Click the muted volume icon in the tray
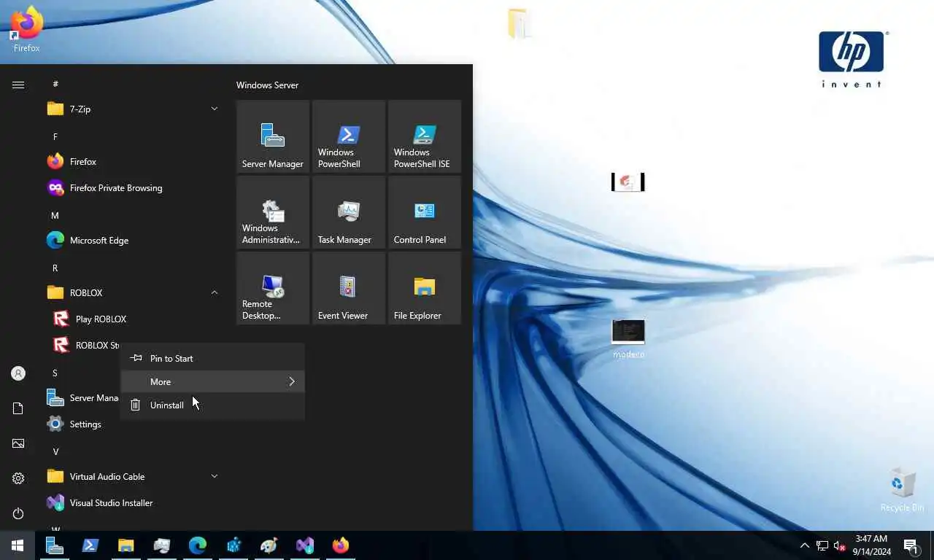 pyautogui.click(x=839, y=545)
